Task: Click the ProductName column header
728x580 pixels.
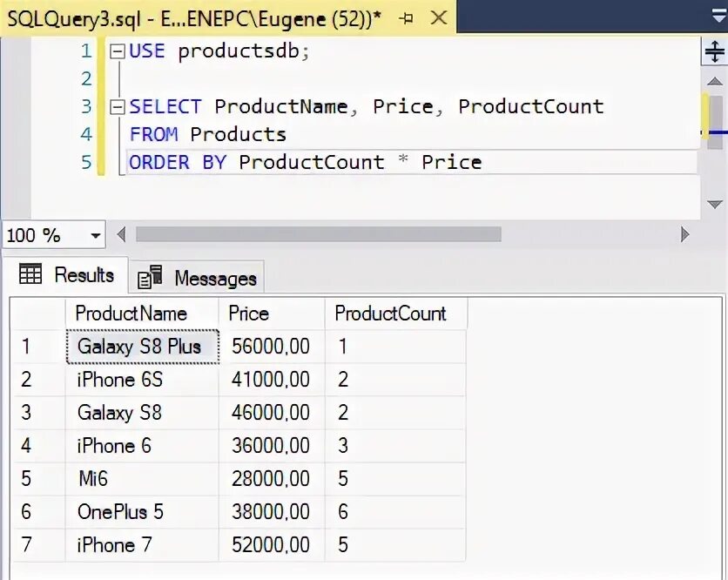Action: tap(142, 314)
